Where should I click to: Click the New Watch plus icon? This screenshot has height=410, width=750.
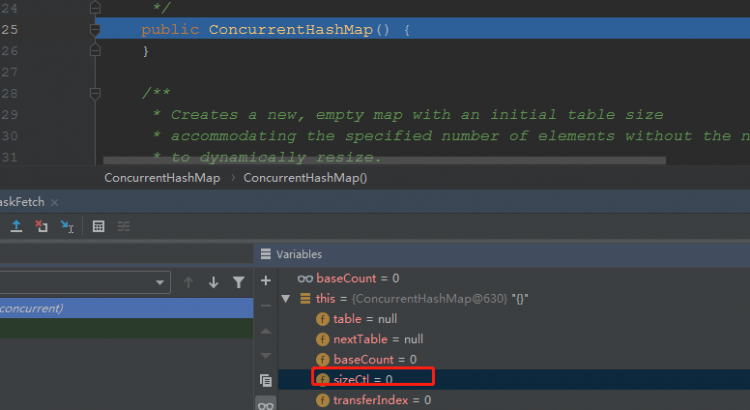(x=265, y=282)
